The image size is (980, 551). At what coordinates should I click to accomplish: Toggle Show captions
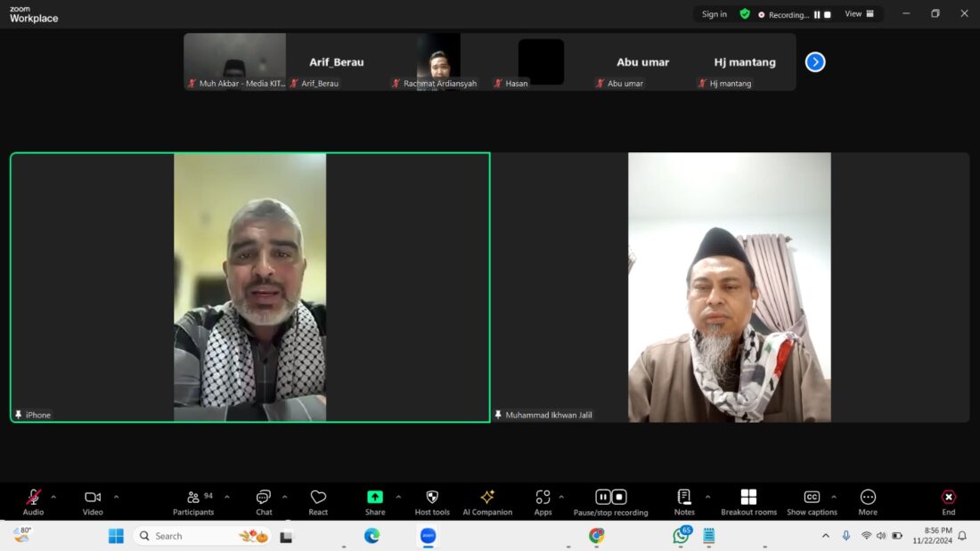tap(812, 502)
